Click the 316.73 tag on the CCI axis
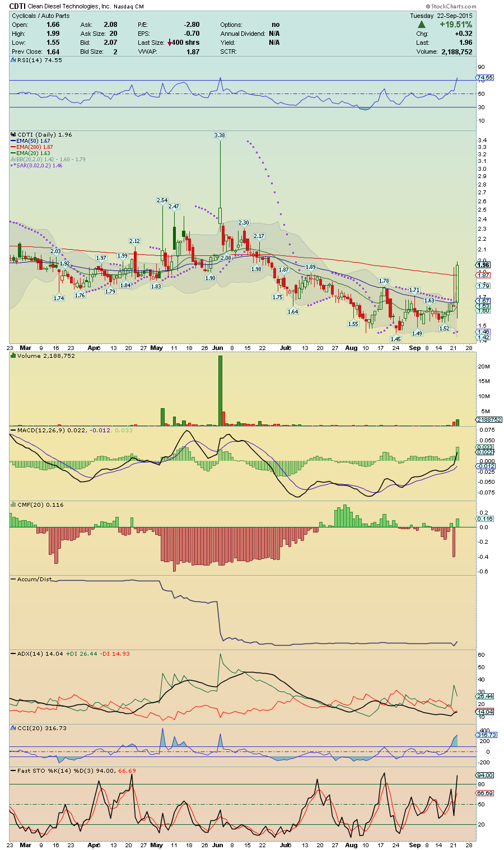The image size is (504, 850). coord(486,735)
